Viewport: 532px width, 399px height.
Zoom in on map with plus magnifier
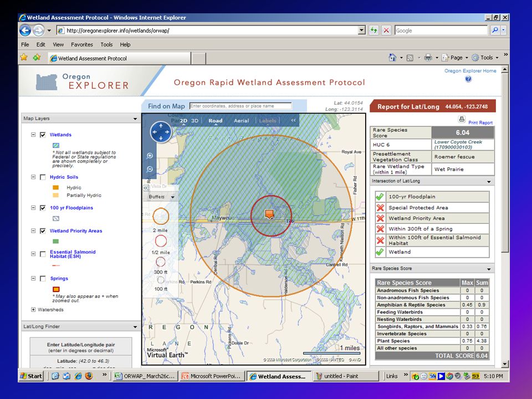(150, 156)
